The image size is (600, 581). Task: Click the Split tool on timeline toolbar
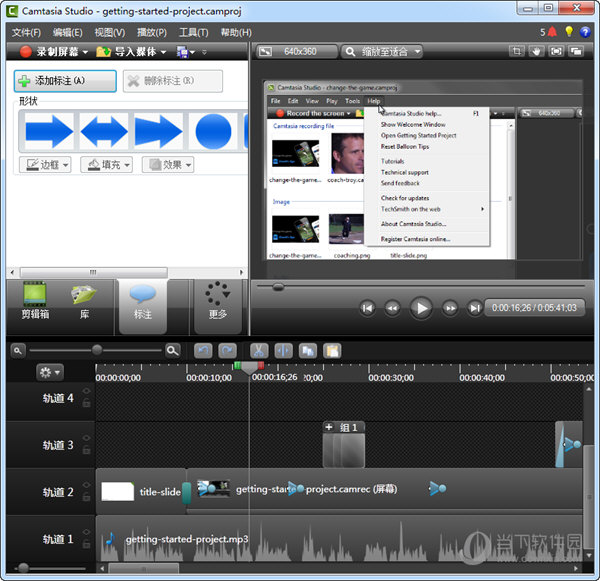(x=284, y=351)
